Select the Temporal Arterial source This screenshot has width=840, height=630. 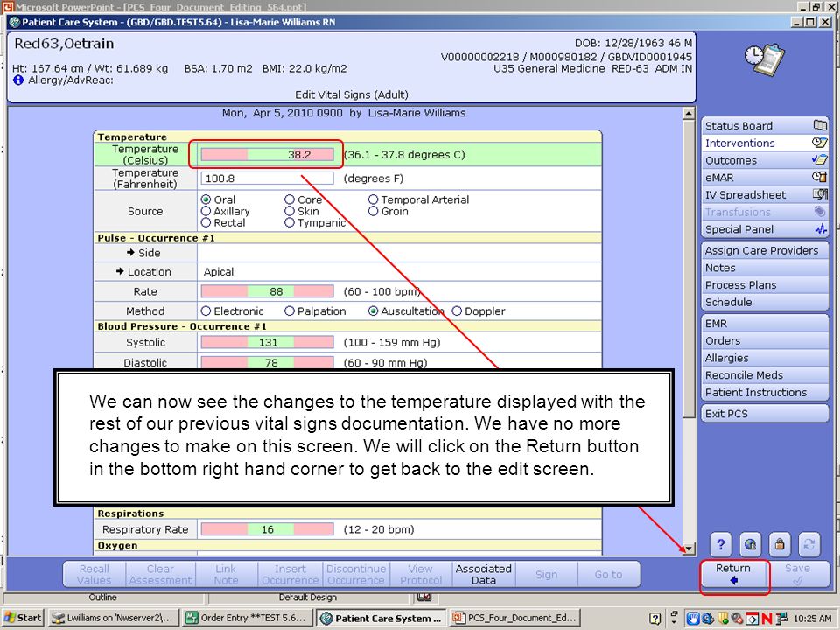coord(374,199)
